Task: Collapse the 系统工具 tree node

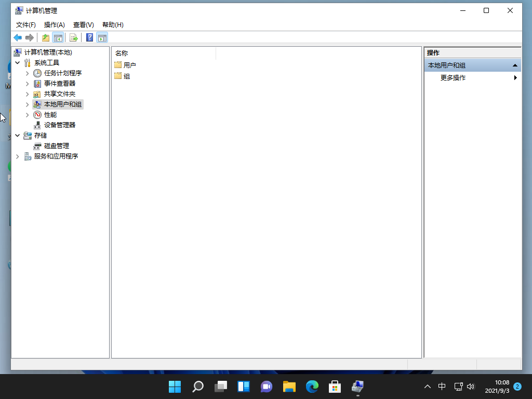Action: pos(18,63)
